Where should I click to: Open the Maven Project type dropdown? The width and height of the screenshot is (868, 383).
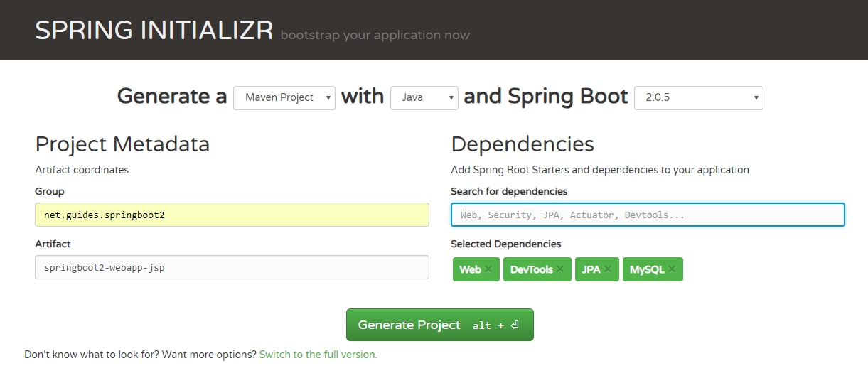click(x=284, y=98)
